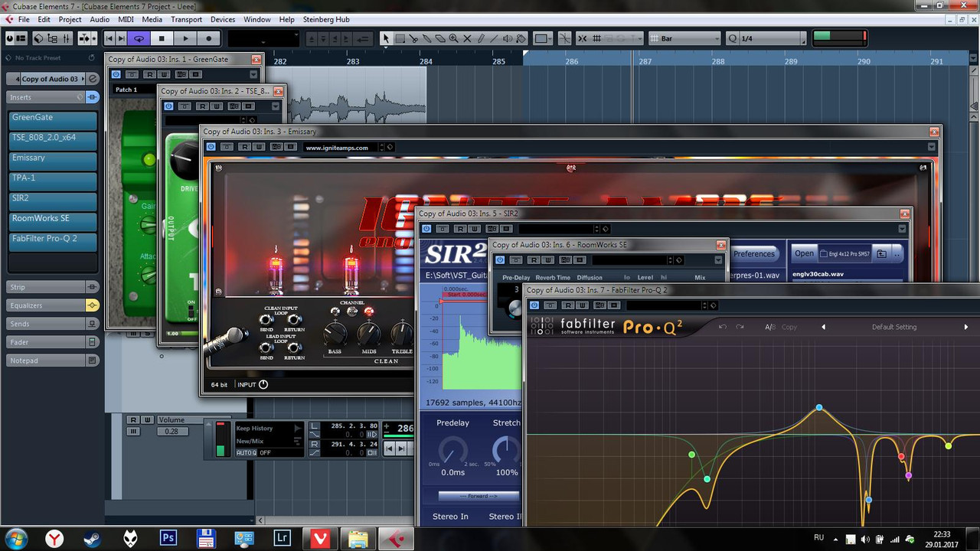Expand the Sends inspector section

pyautogui.click(x=46, y=324)
